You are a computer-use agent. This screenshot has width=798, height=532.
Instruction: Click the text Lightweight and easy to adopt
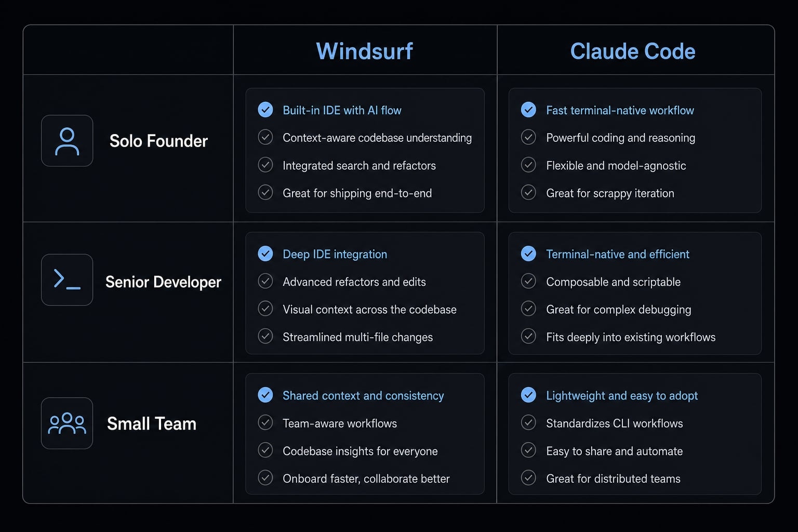coord(621,396)
